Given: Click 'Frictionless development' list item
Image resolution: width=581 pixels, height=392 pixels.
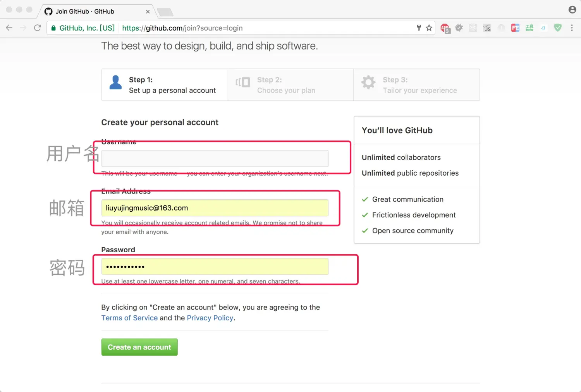Looking at the screenshot, I should point(414,215).
